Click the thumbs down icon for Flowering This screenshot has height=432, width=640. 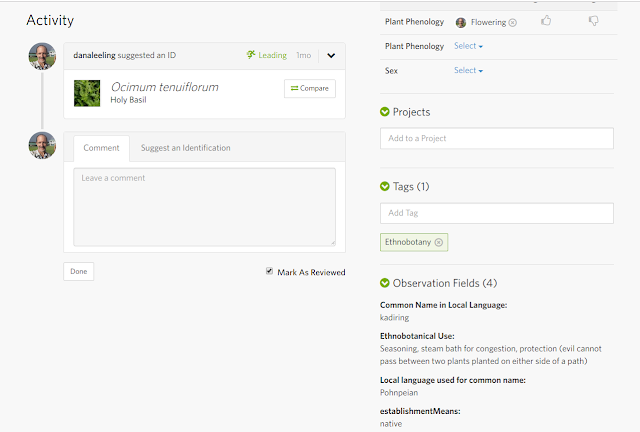(x=593, y=21)
